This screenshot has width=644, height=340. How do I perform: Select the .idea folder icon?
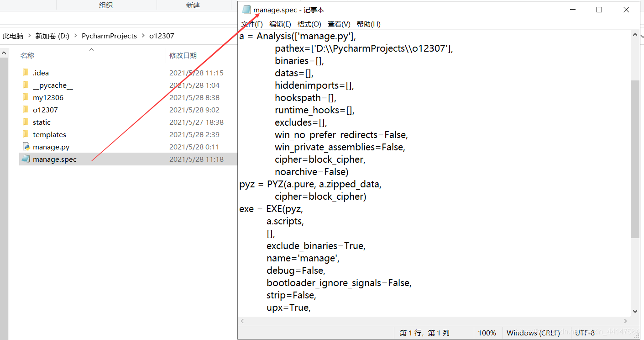26,72
